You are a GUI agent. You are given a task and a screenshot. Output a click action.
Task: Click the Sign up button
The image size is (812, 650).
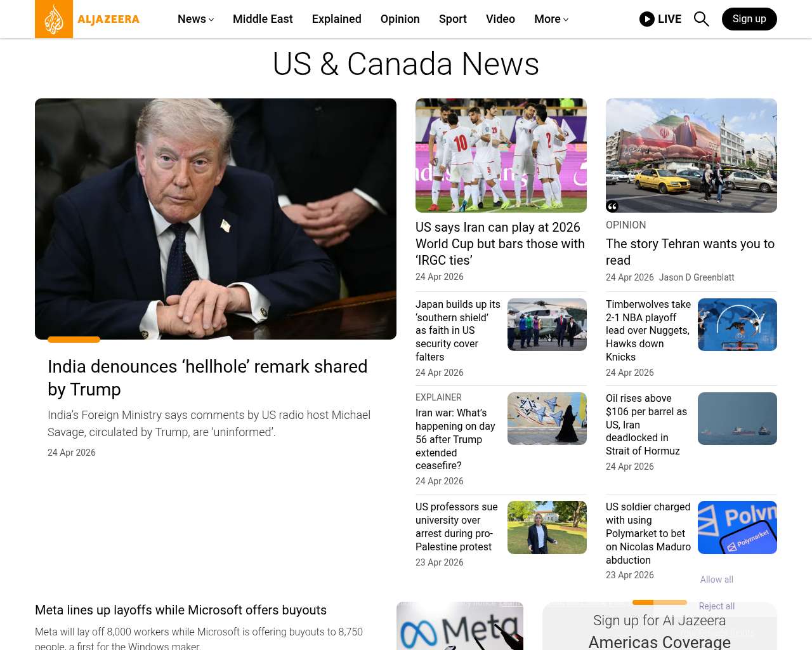[x=749, y=19]
